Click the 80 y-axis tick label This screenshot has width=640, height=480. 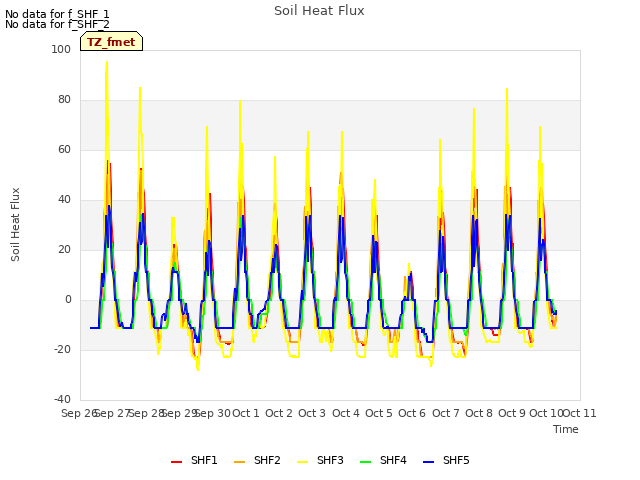pos(64,100)
